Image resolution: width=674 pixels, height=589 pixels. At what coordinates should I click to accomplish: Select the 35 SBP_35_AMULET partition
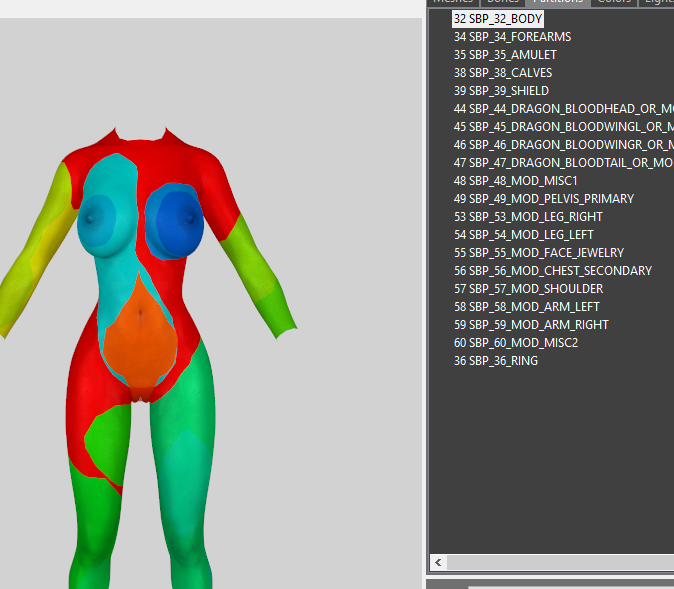tap(505, 55)
